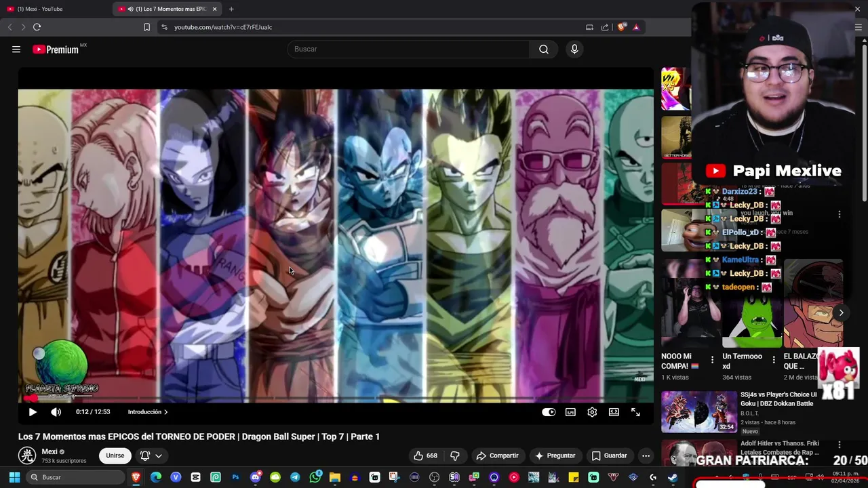Open options menu for you laugh, you win video
This screenshot has height=488, width=868.
(840, 214)
